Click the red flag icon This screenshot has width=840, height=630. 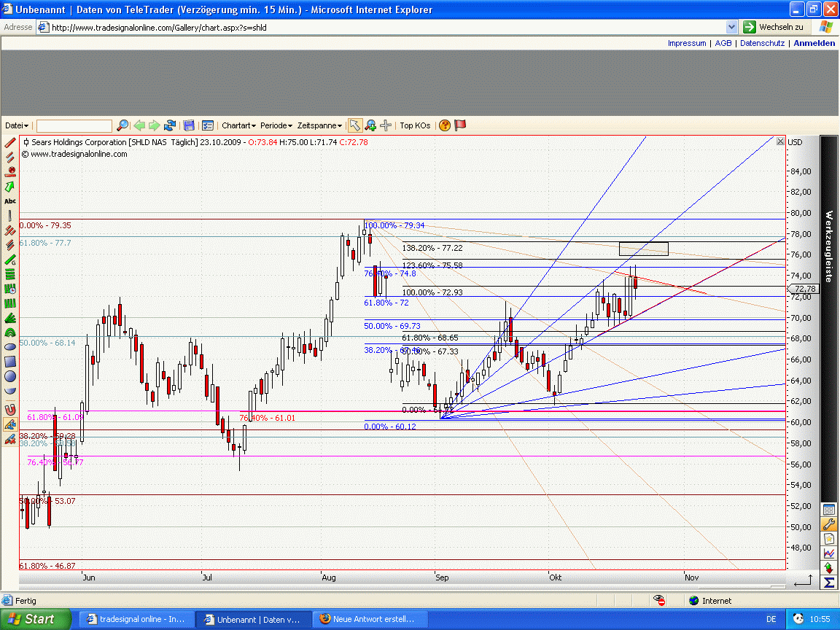tap(460, 125)
